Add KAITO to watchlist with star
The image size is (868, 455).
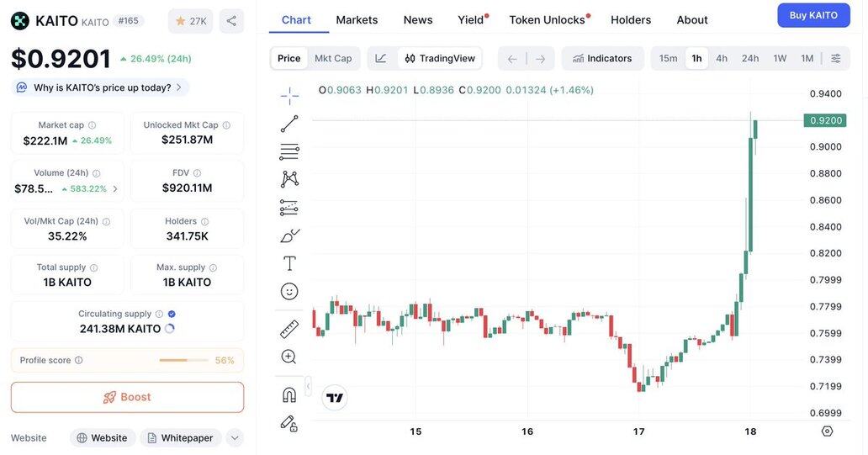tap(191, 21)
